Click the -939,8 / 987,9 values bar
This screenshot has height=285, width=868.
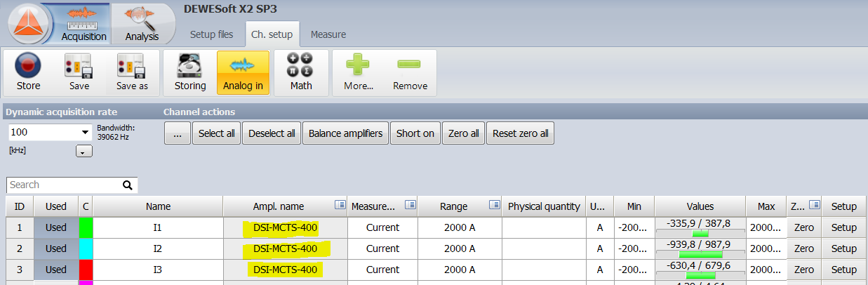click(x=700, y=248)
